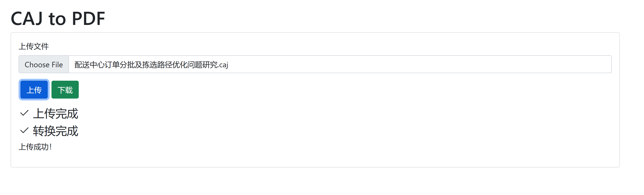Click the selected .caj file name
Viewport: 644px width, 195px height.
tap(151, 65)
